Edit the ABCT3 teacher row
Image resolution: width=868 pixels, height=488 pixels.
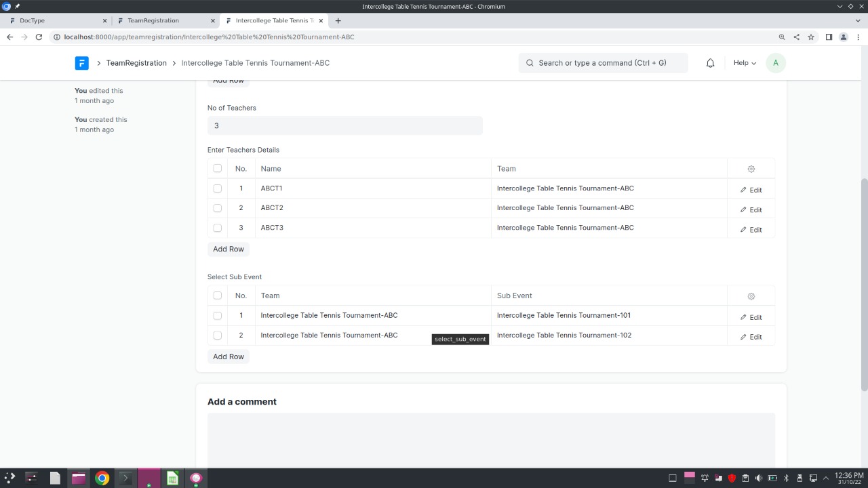(751, 230)
